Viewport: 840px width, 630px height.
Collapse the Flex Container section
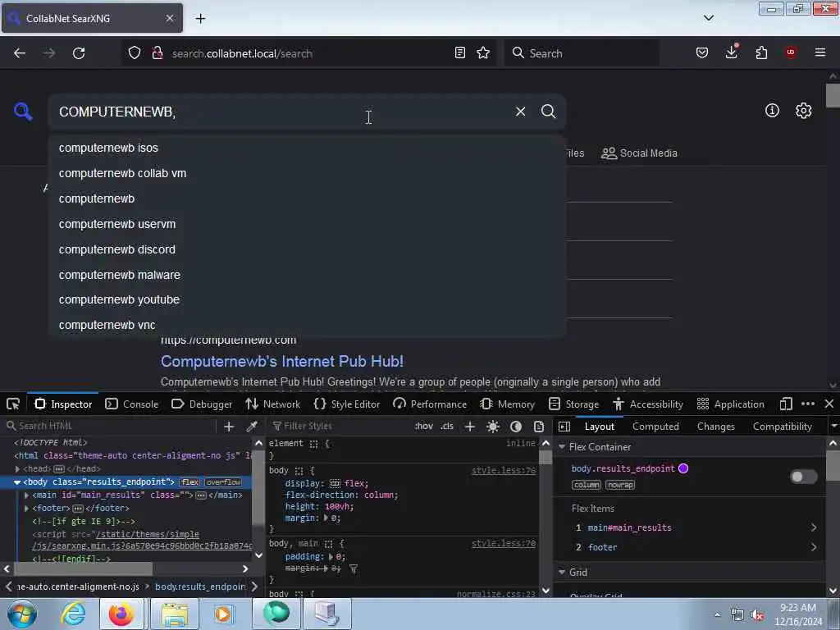[562, 447]
